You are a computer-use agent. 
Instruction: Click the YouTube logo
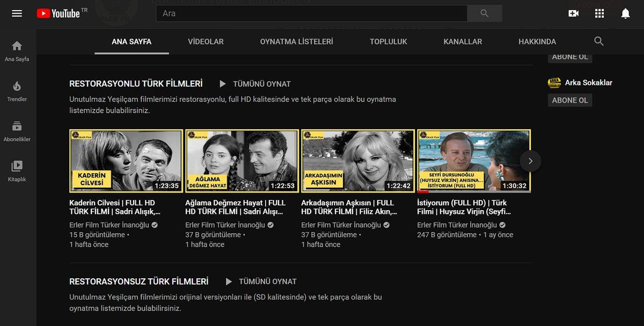(x=58, y=13)
